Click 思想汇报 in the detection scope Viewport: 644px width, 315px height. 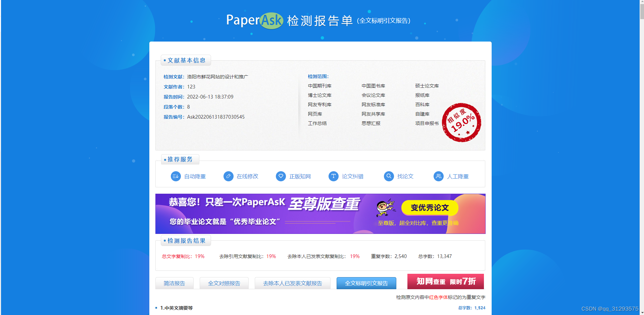click(371, 124)
